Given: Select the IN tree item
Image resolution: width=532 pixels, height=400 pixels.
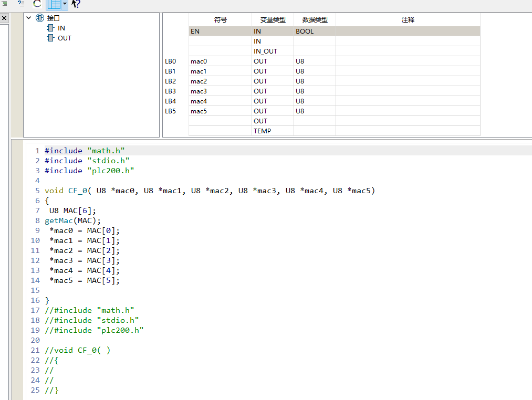Looking at the screenshot, I should tap(61, 28).
